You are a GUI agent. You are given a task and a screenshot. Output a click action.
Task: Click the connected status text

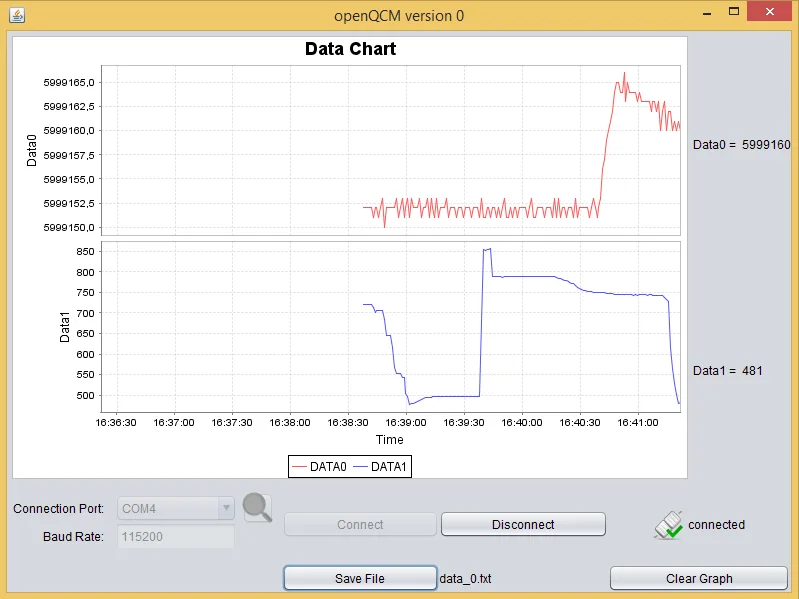click(x=716, y=525)
